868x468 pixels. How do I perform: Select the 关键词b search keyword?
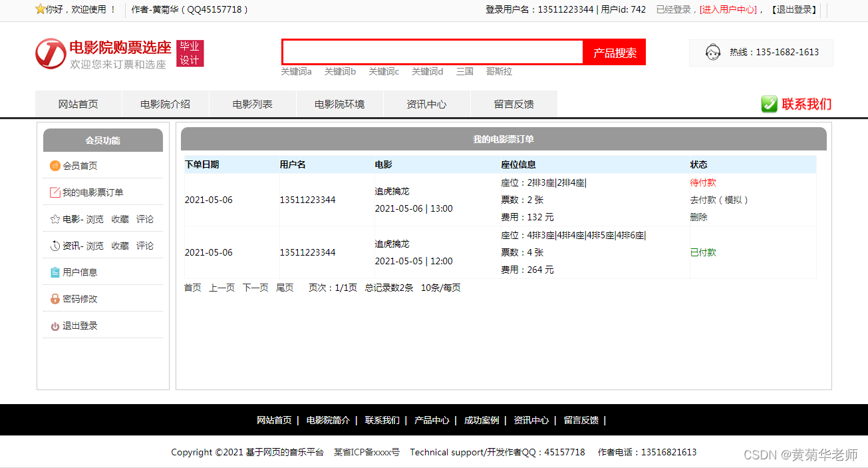coord(340,71)
